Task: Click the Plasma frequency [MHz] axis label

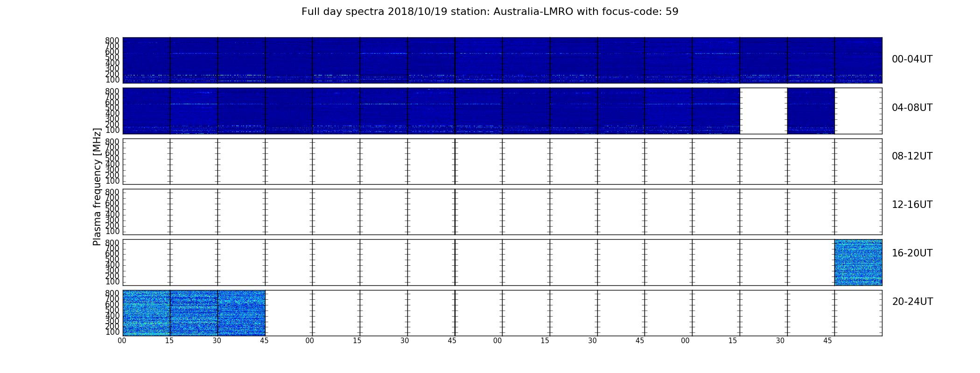Action: coord(97,186)
